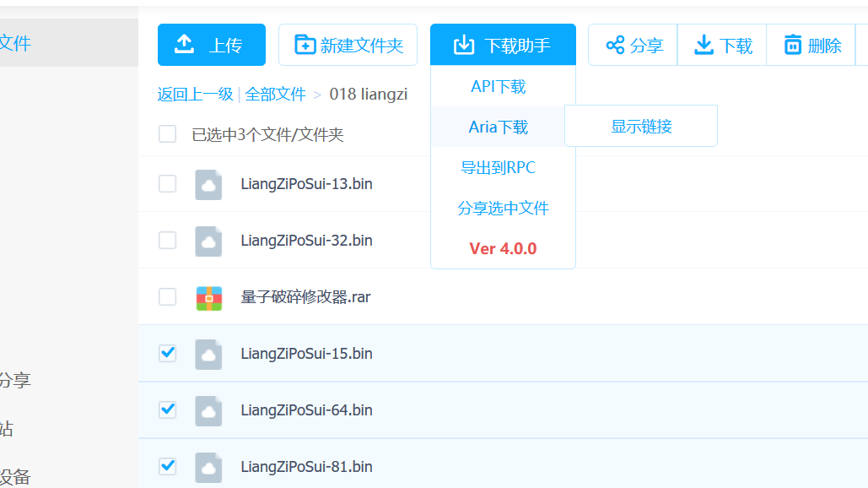Click the Ver 4.0.0 version entry
The height and width of the screenshot is (488, 868).
pyautogui.click(x=503, y=248)
